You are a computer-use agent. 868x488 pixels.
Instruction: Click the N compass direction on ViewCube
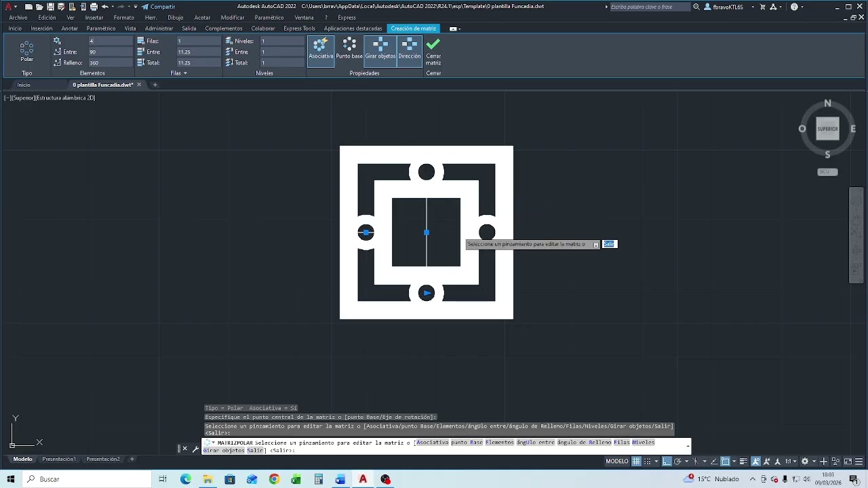[827, 103]
